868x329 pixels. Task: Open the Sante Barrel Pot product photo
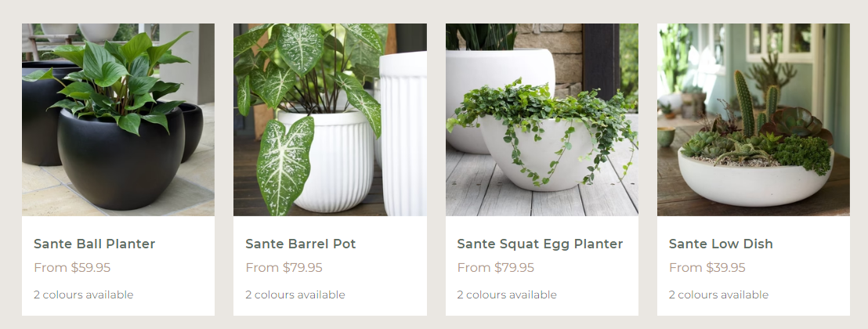tap(330, 120)
